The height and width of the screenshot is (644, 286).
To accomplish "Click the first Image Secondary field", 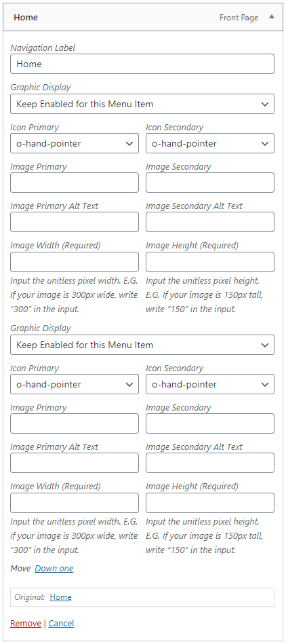I will point(209,183).
